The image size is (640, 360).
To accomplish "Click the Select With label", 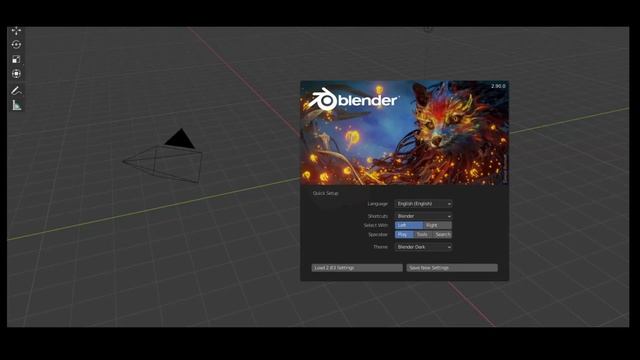I will point(376,225).
